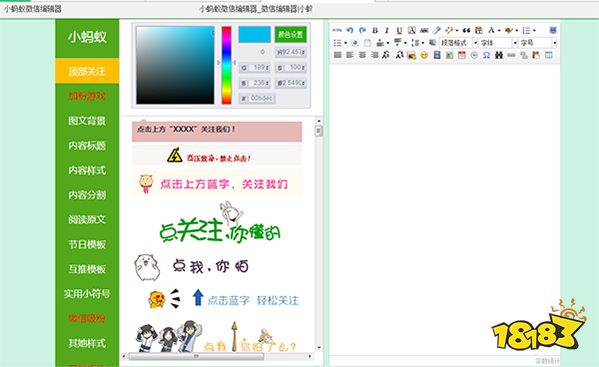
Task: Toggle HTML source code view
Action: pyautogui.click(x=337, y=30)
